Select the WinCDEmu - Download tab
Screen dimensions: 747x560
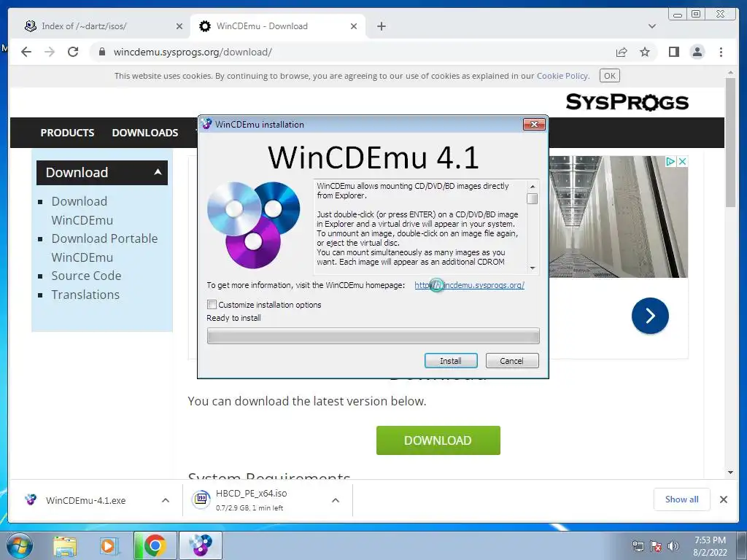277,26
